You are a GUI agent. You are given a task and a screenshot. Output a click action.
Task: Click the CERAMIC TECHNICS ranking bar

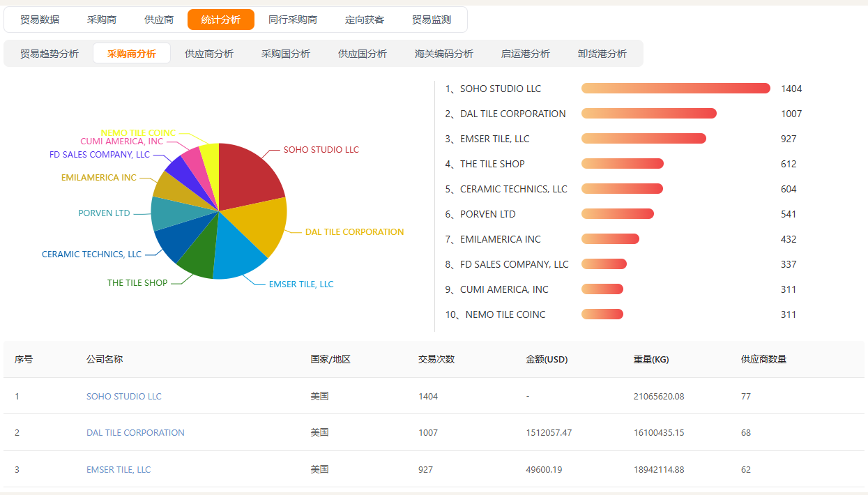(622, 189)
